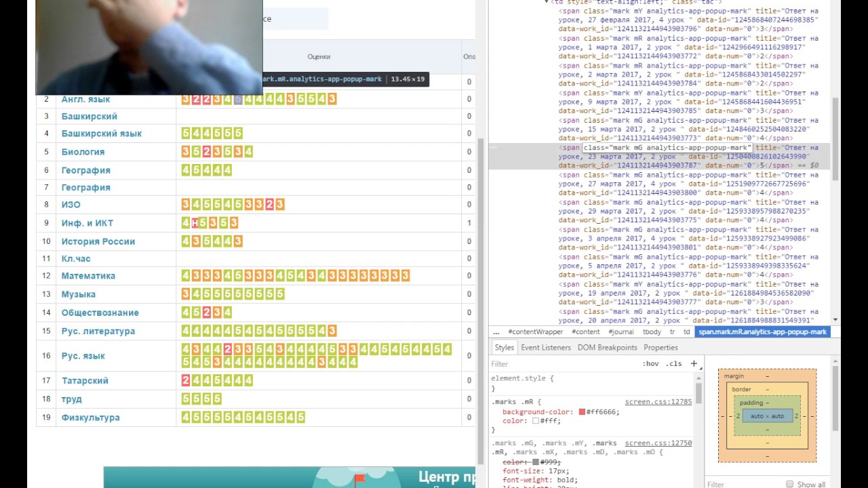Click the Н mark in Инф. и ИКТ row
868x488 pixels.
point(195,223)
